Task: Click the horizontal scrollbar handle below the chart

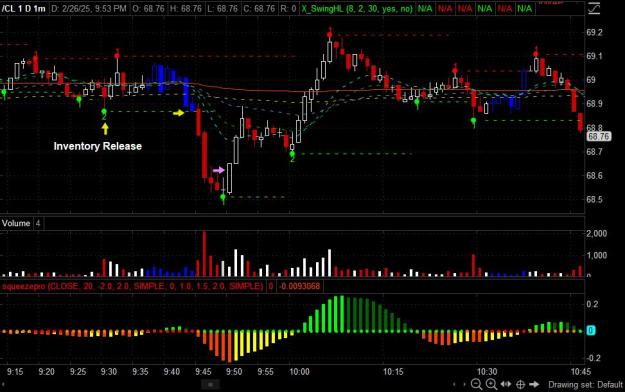Action: [210, 385]
